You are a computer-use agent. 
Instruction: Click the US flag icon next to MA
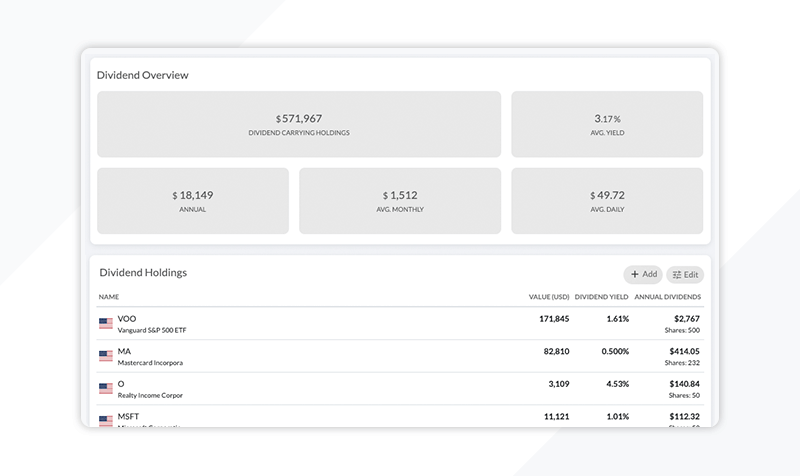(x=106, y=356)
